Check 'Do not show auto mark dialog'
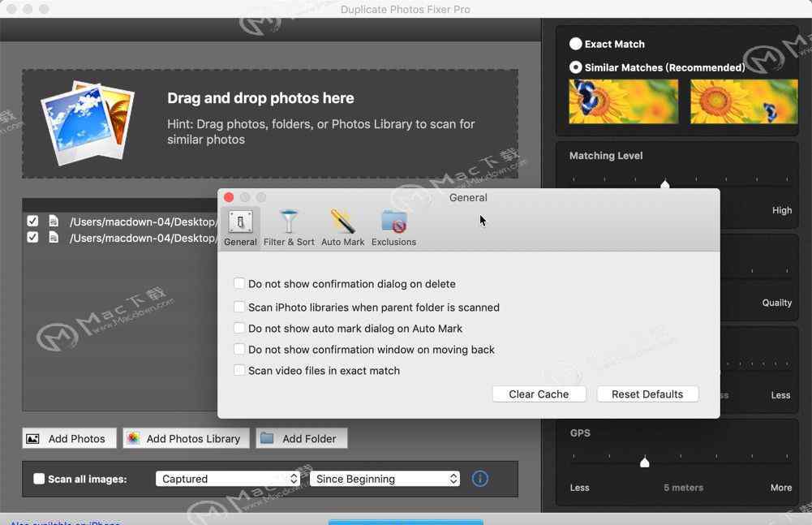 [x=238, y=328]
